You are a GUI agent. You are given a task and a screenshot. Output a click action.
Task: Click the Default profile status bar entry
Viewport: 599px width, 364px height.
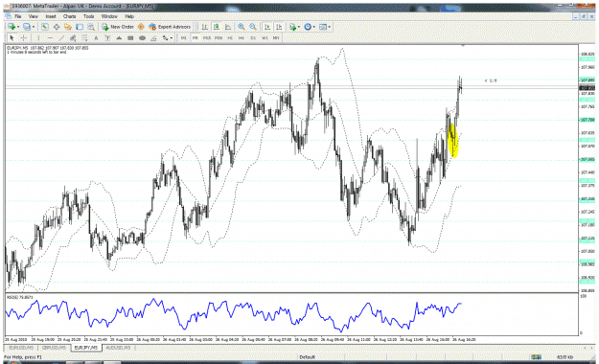tap(307, 356)
